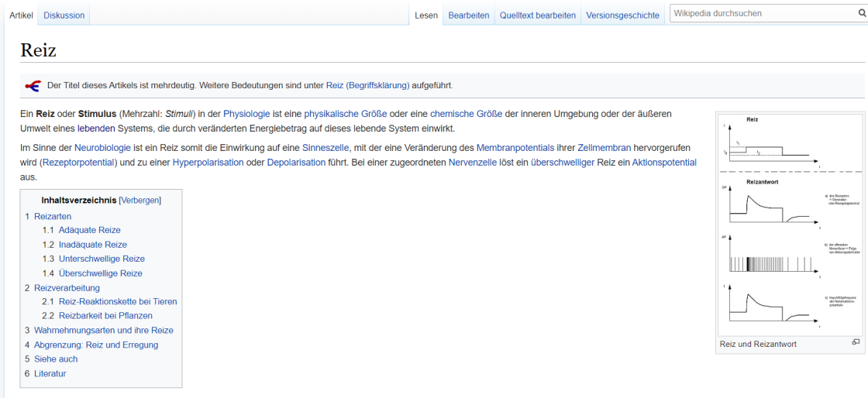Open the Bearbeiten tab
Viewport: 868px width, 398px height.
tap(469, 15)
